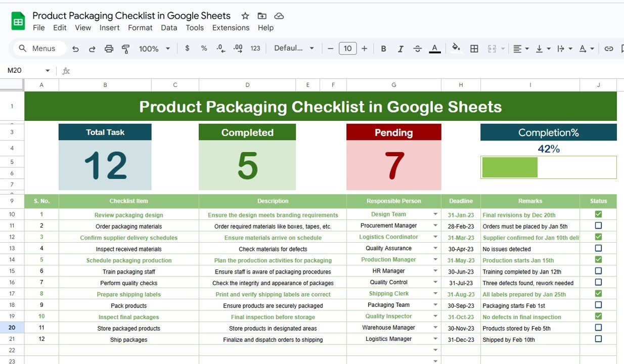Click the document title text
This screenshot has width=624, height=364.
click(x=131, y=16)
